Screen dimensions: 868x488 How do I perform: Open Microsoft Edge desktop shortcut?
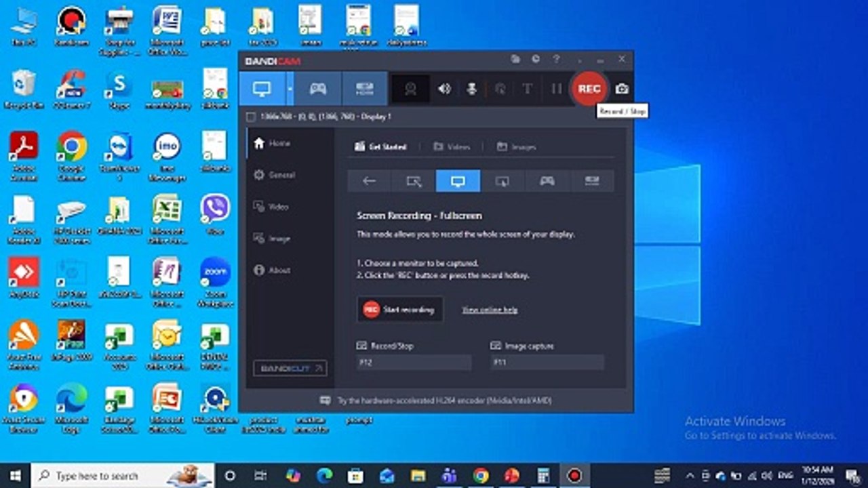[x=71, y=409]
